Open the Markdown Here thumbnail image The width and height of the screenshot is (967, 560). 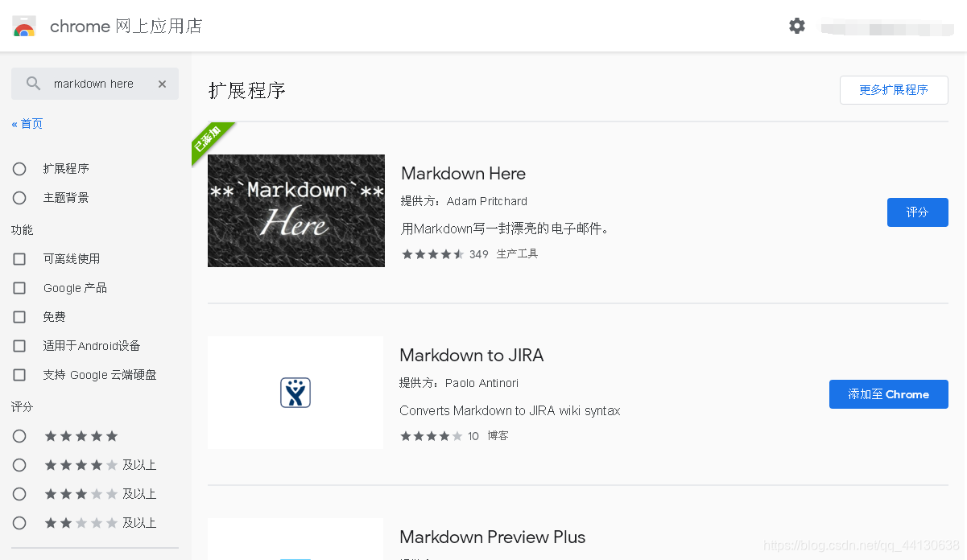click(296, 211)
